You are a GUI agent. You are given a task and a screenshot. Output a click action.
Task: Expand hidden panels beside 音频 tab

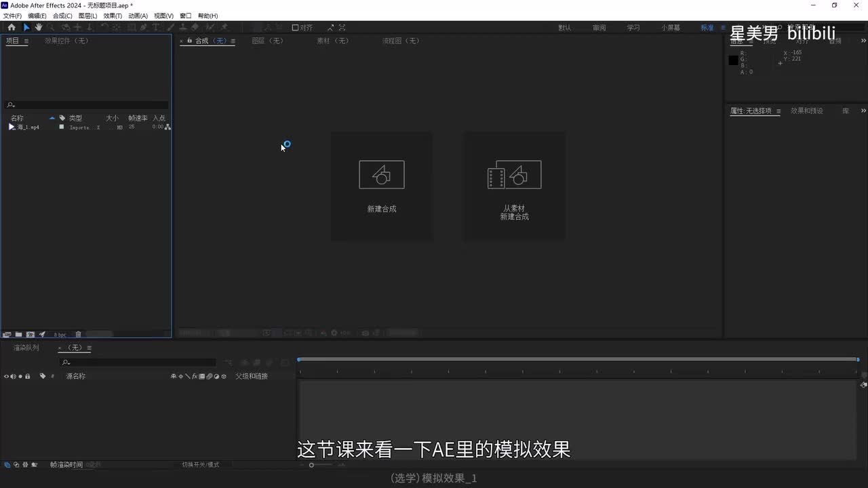point(863,41)
